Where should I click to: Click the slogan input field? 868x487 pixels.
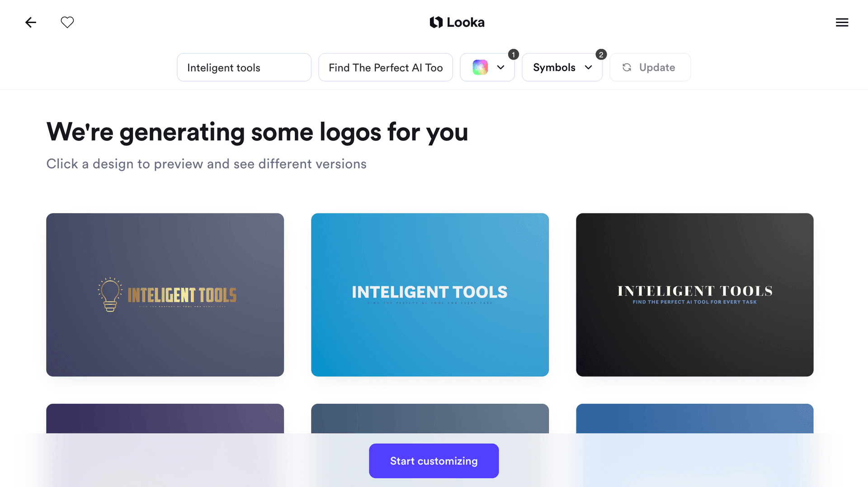pos(385,67)
